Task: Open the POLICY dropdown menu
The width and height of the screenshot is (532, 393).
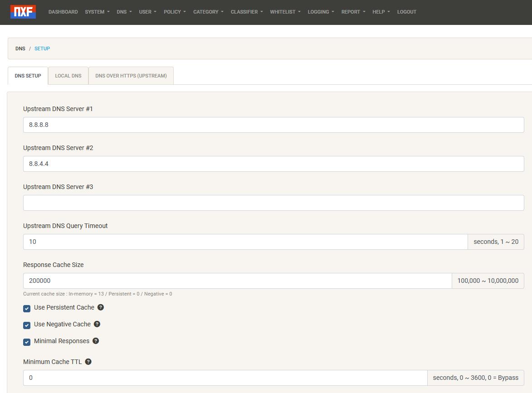Action: coord(174,12)
